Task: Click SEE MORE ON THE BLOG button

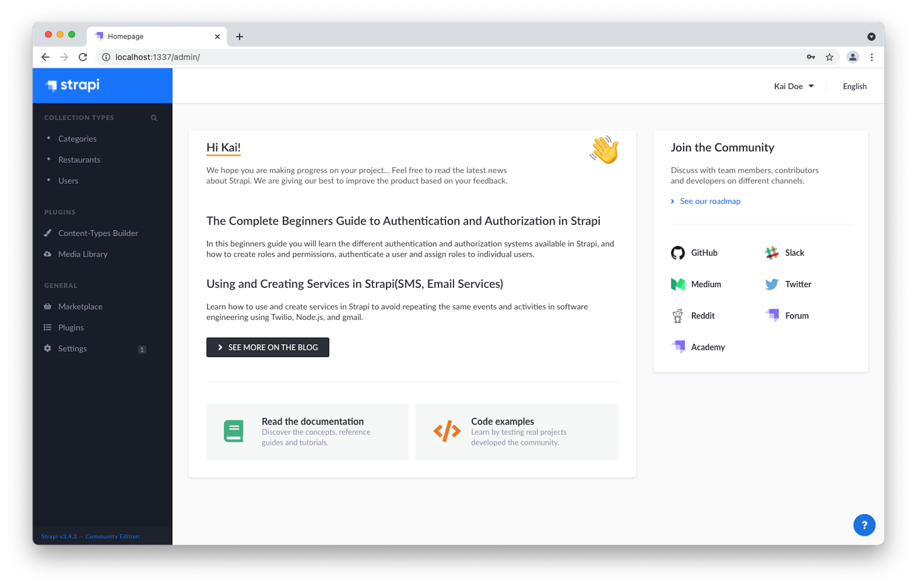Action: click(267, 347)
